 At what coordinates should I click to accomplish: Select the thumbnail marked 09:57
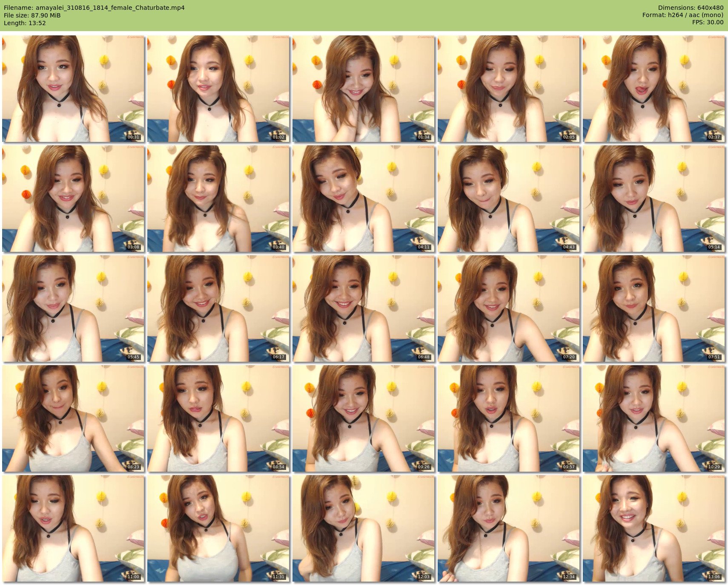(x=509, y=418)
